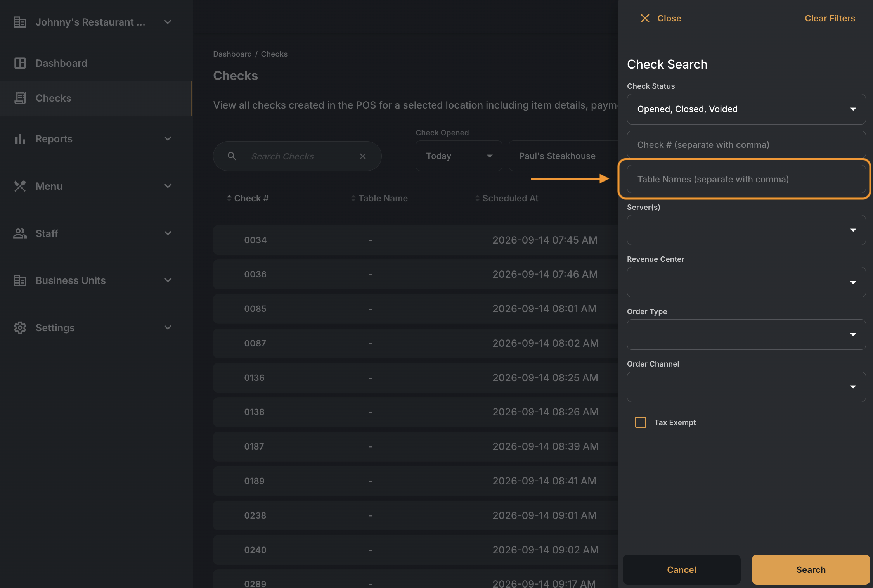Click the Search button

pos(811,570)
